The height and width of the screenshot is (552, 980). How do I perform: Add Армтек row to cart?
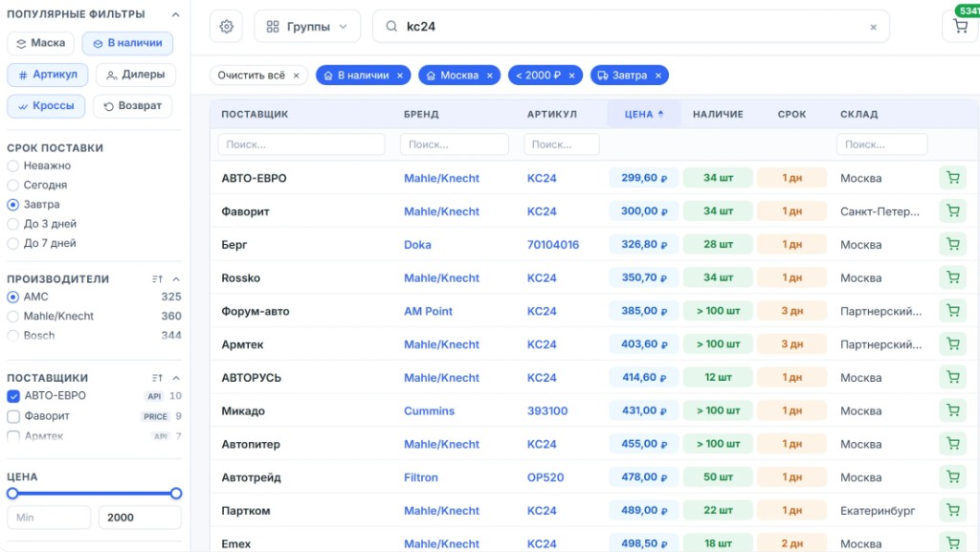click(952, 344)
